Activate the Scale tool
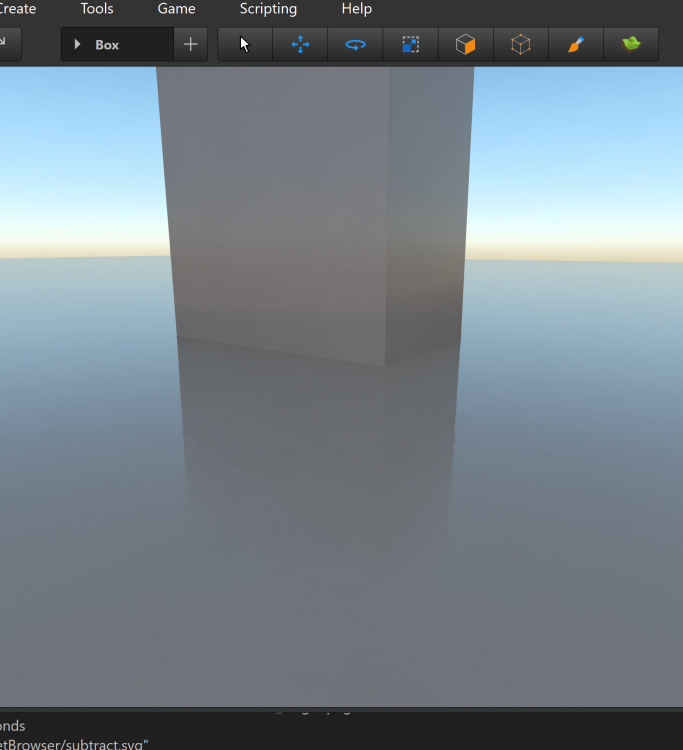The image size is (683, 750). pyautogui.click(x=410, y=44)
